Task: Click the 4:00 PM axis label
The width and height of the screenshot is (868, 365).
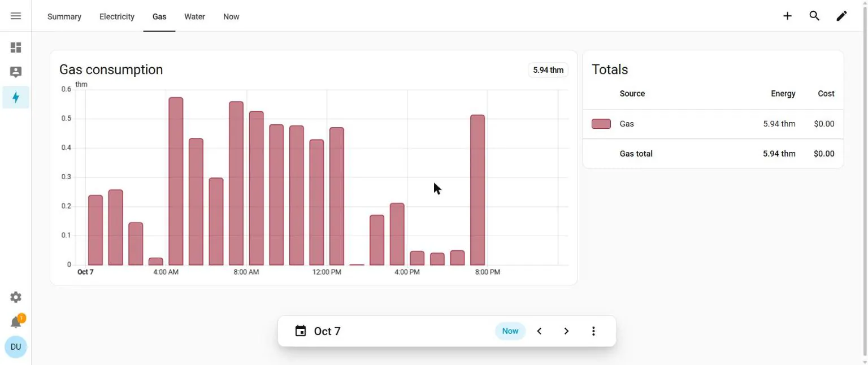Action: (407, 272)
